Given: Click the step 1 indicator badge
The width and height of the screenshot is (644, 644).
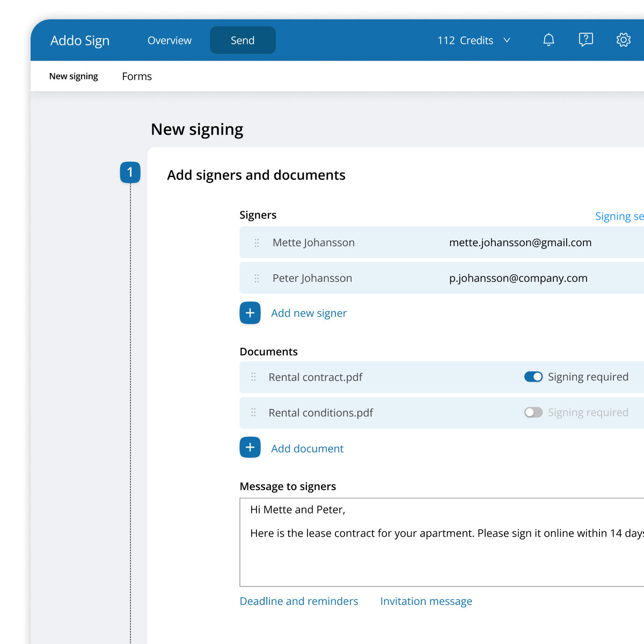Looking at the screenshot, I should [x=130, y=172].
